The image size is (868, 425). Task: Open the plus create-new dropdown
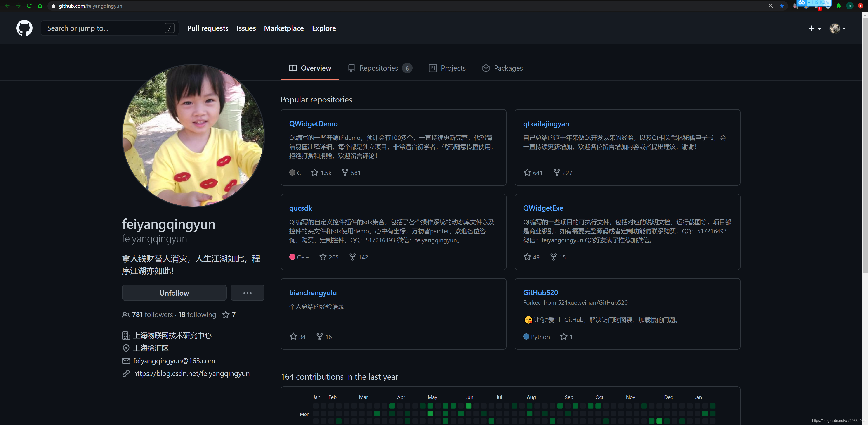click(814, 28)
